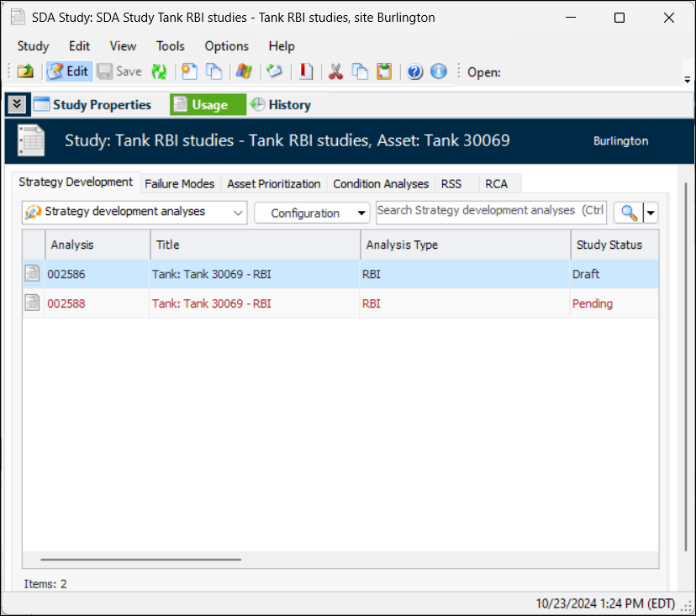Click the document icon for analysis 002588
The image size is (696, 616).
click(32, 303)
